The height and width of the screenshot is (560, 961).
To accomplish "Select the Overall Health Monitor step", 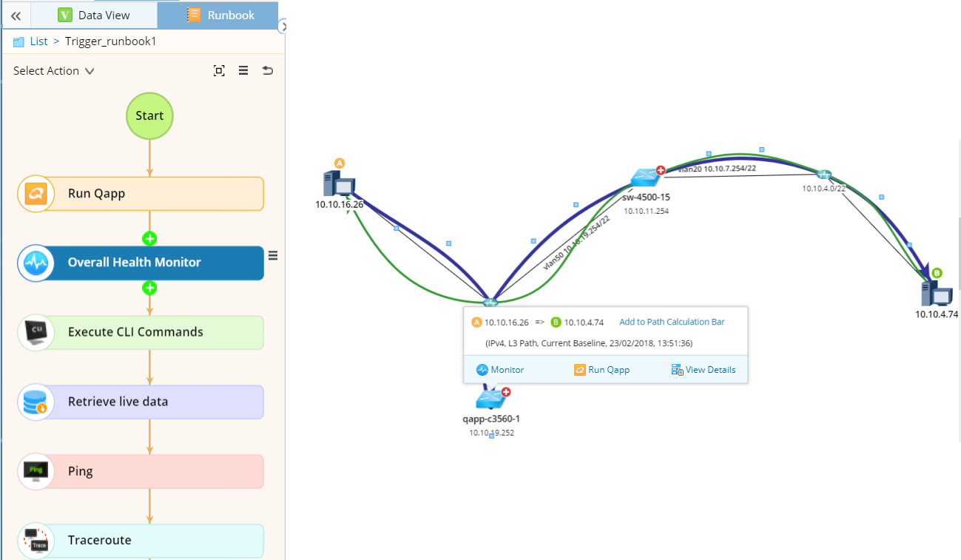I will coord(141,263).
